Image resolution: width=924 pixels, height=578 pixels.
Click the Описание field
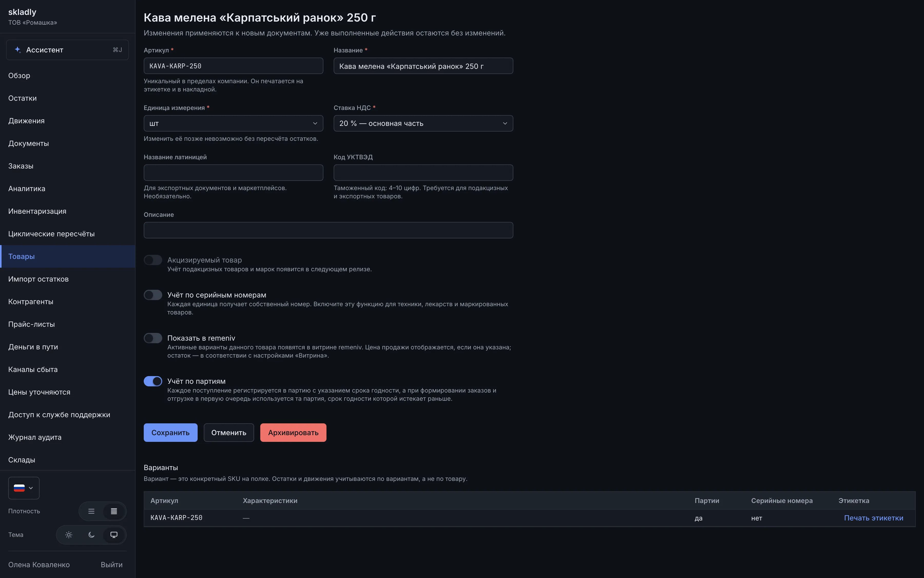(328, 230)
